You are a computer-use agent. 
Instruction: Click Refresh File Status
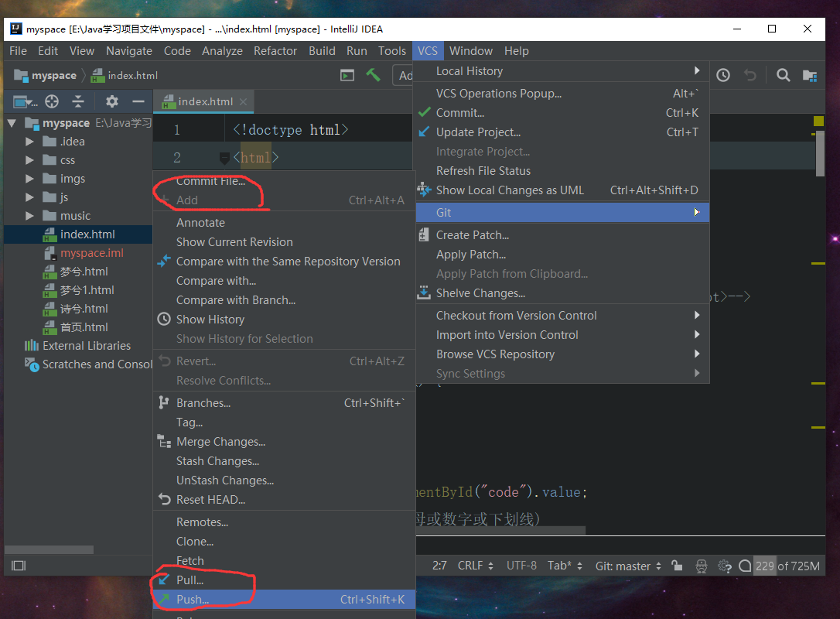(x=562, y=170)
